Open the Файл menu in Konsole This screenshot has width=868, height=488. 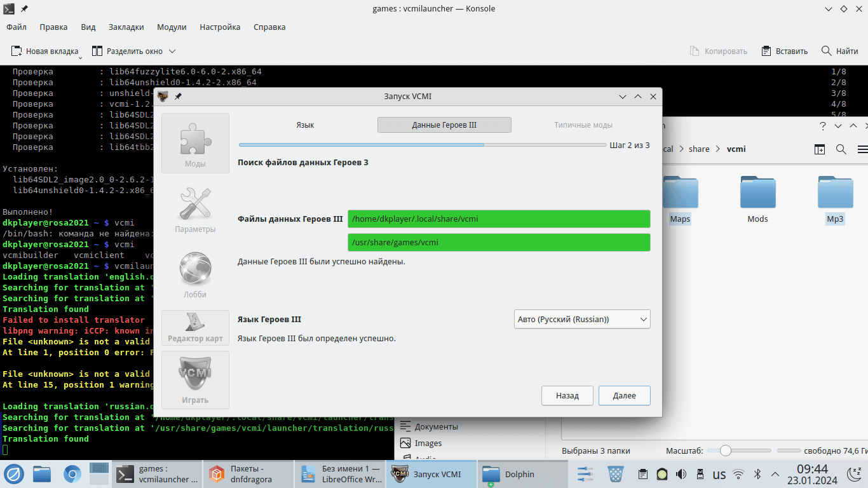coord(17,27)
